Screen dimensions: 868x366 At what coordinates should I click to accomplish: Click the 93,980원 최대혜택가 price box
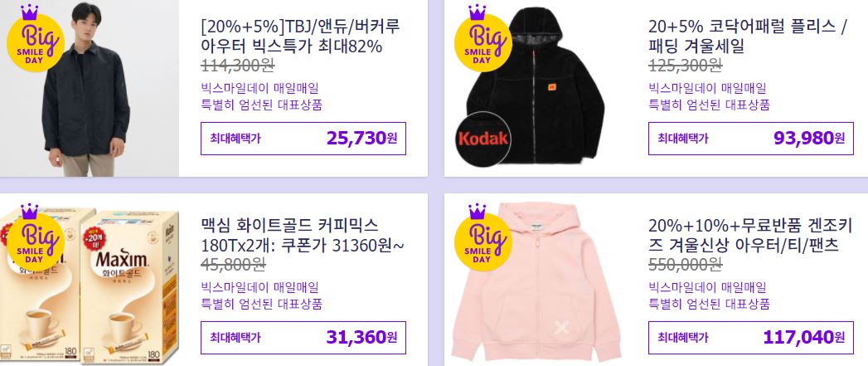point(750,139)
